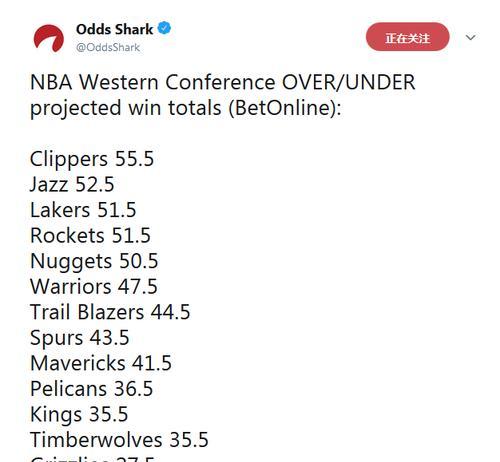Viewport: 500px width, 462px height.
Task: Click the Clippers 55.5 line
Action: [92, 159]
